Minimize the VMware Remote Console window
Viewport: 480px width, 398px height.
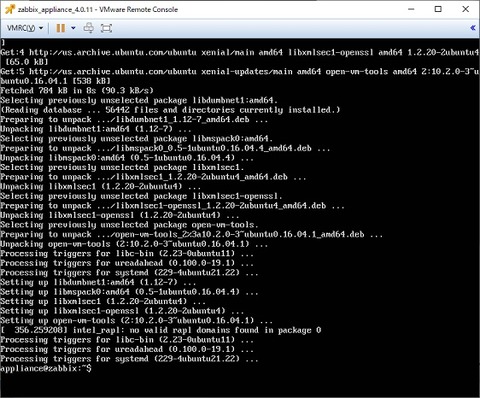click(x=411, y=9)
